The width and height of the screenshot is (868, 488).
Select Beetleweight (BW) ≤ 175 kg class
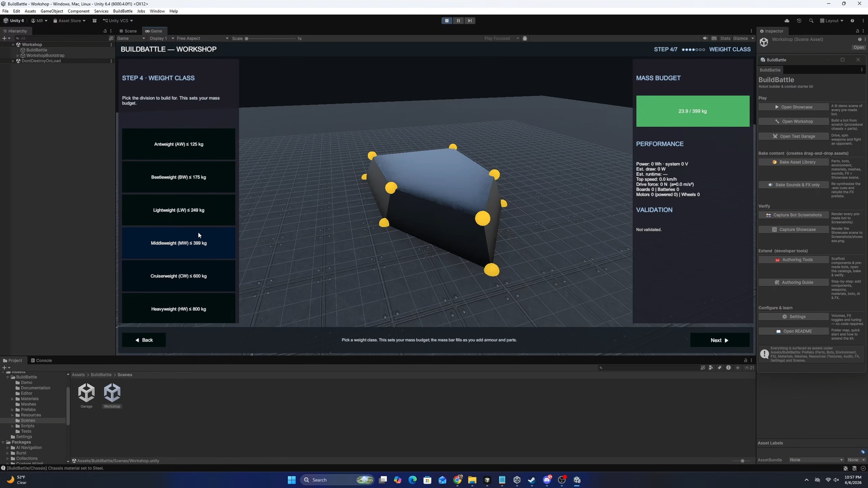[179, 177]
